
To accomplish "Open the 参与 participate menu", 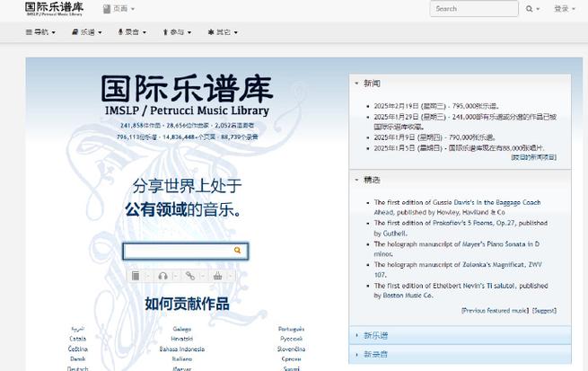I will (177, 31).
